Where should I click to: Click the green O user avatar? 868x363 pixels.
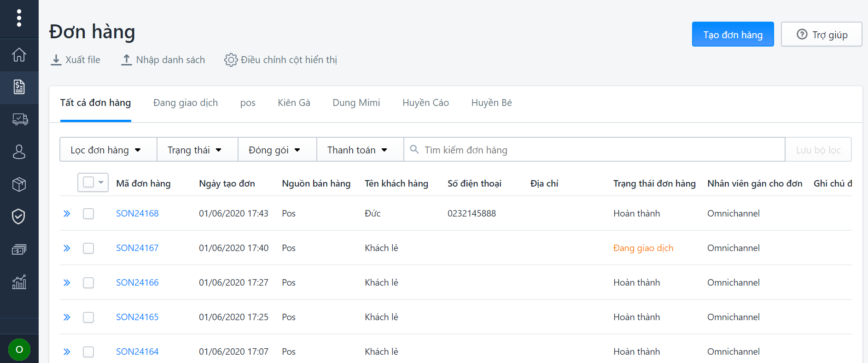[x=19, y=349]
